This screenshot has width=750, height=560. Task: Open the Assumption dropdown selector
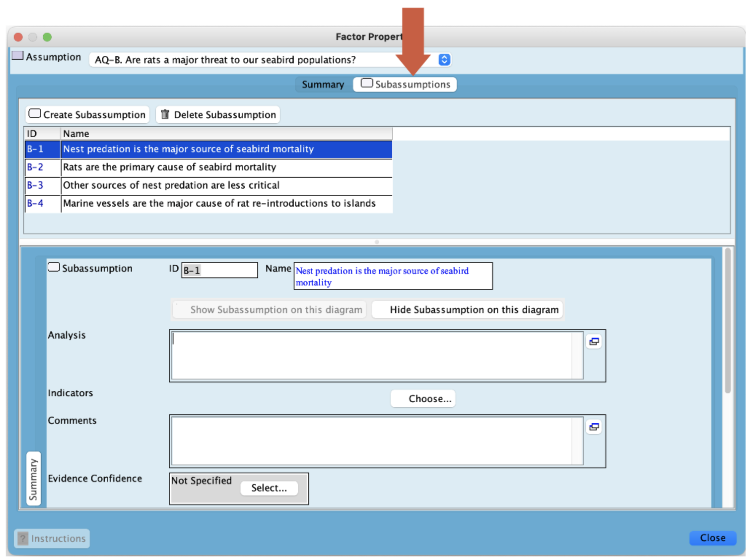click(x=444, y=60)
